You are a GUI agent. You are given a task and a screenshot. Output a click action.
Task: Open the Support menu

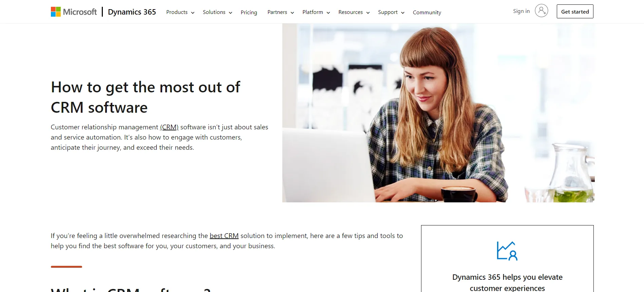(x=391, y=12)
